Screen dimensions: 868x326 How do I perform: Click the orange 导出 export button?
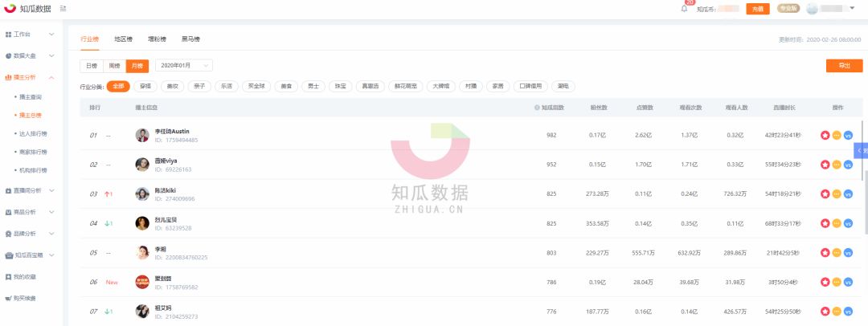click(844, 66)
